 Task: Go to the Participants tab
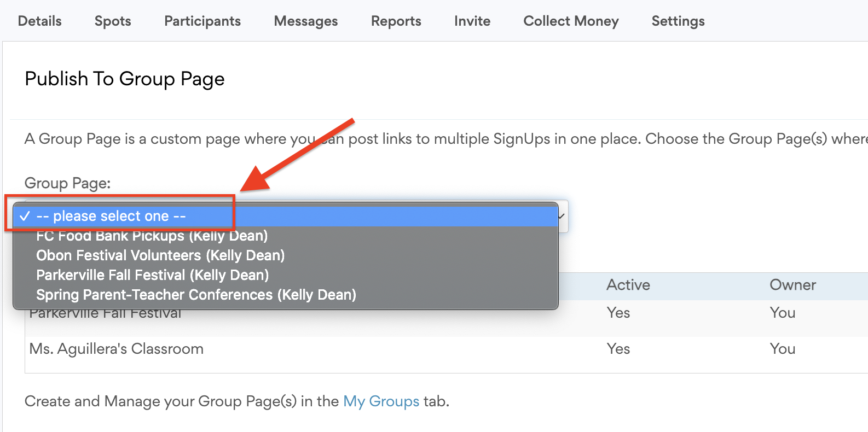click(202, 21)
